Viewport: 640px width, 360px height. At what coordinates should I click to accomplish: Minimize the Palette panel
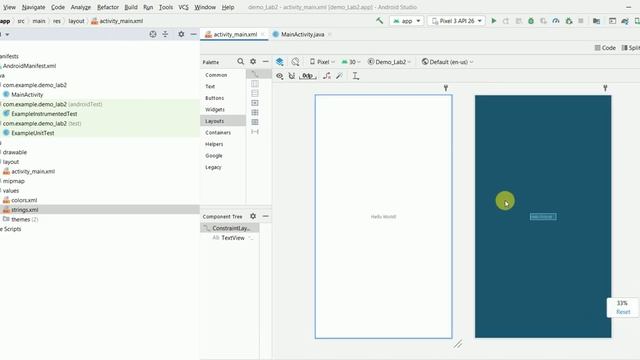point(265,62)
